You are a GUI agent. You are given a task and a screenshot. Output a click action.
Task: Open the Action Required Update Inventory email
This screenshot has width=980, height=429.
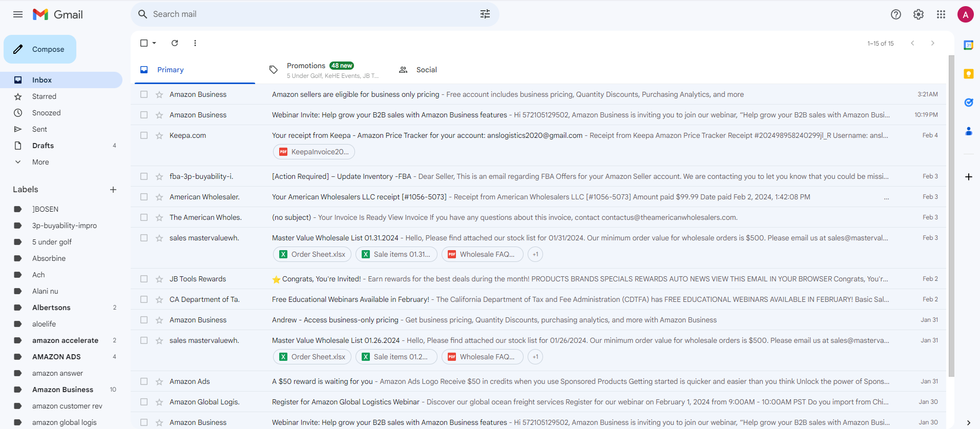[x=538, y=176]
